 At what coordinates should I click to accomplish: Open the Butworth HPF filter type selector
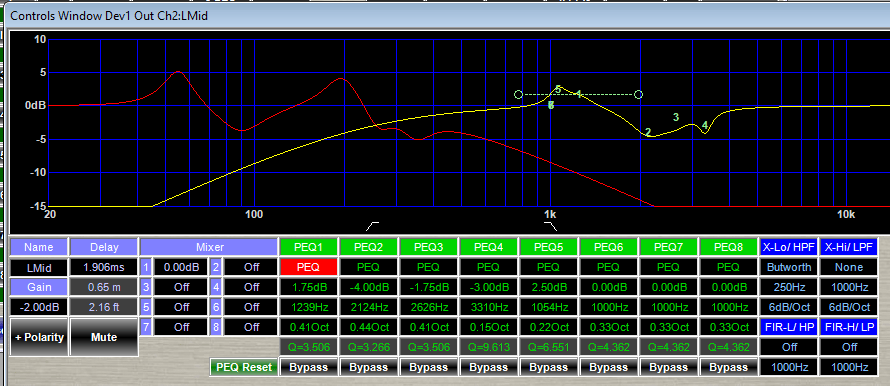[787, 267]
